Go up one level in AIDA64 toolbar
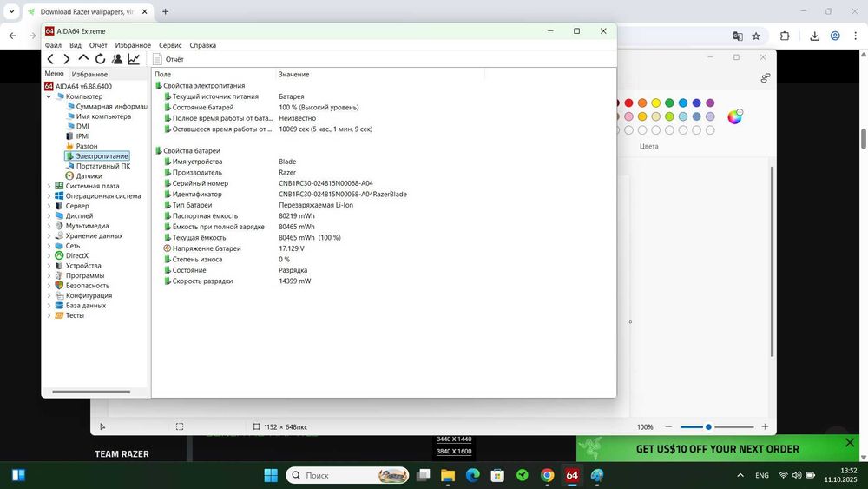The width and height of the screenshot is (868, 489). [x=83, y=58]
